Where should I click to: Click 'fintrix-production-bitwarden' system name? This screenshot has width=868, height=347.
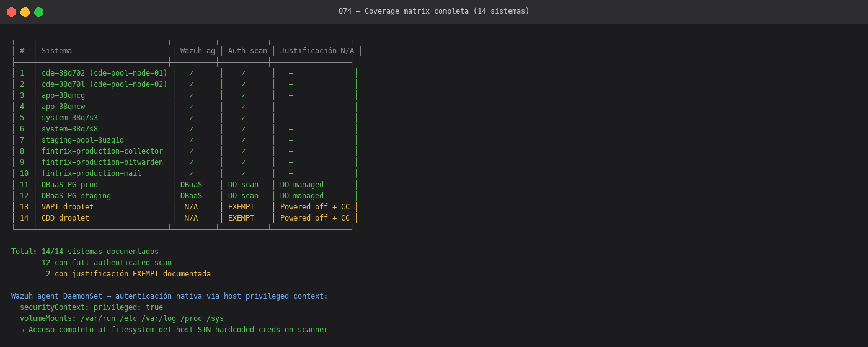click(102, 162)
